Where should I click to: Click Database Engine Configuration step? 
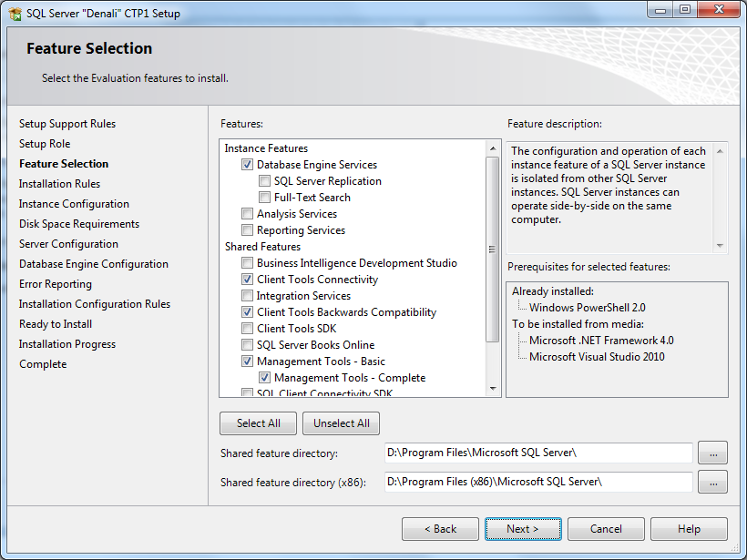[x=93, y=264]
